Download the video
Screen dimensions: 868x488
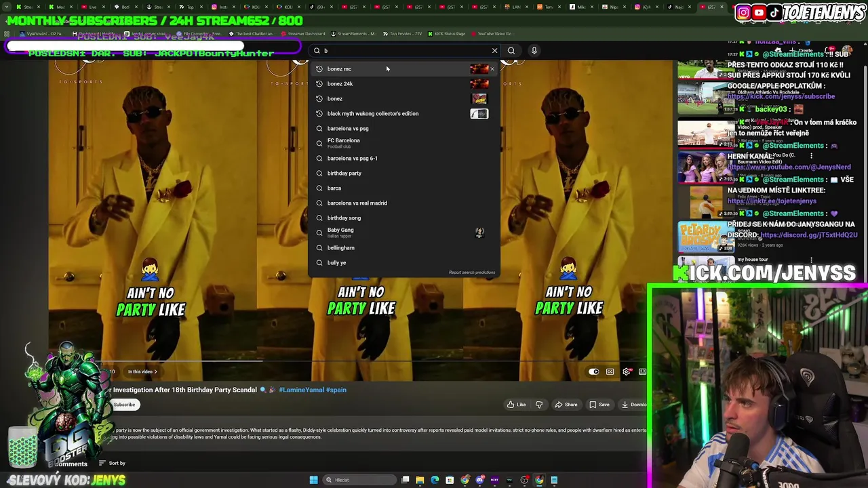click(x=634, y=405)
